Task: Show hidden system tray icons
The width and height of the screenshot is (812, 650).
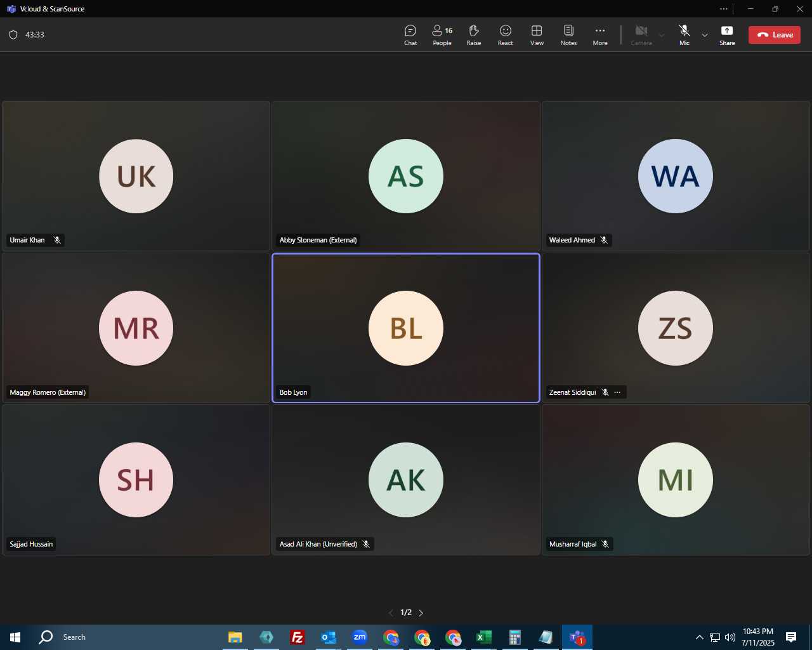Action: click(699, 637)
